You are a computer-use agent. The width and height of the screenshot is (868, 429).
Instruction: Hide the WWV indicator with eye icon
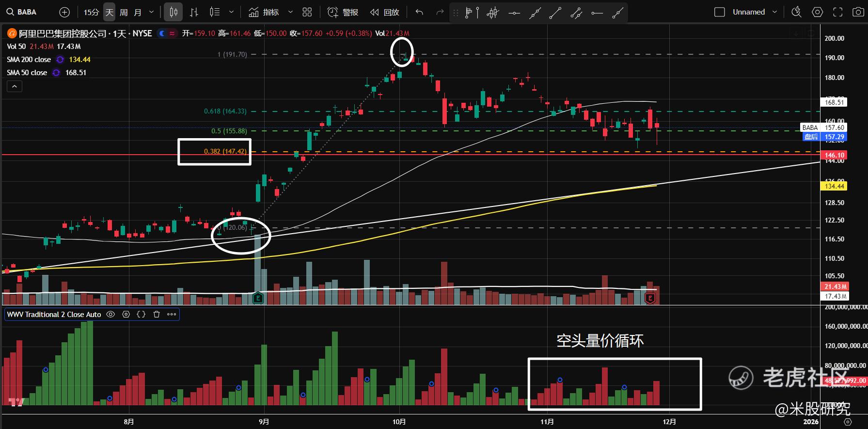pyautogui.click(x=110, y=314)
